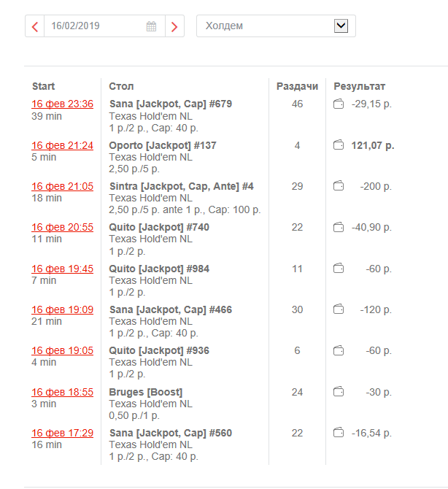Open session link 16 фев 23:36
The width and height of the screenshot is (448, 489).
click(62, 104)
